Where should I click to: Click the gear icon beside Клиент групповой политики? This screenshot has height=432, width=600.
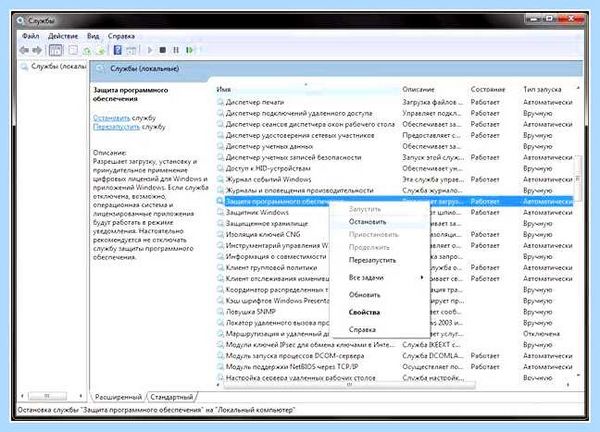point(220,267)
